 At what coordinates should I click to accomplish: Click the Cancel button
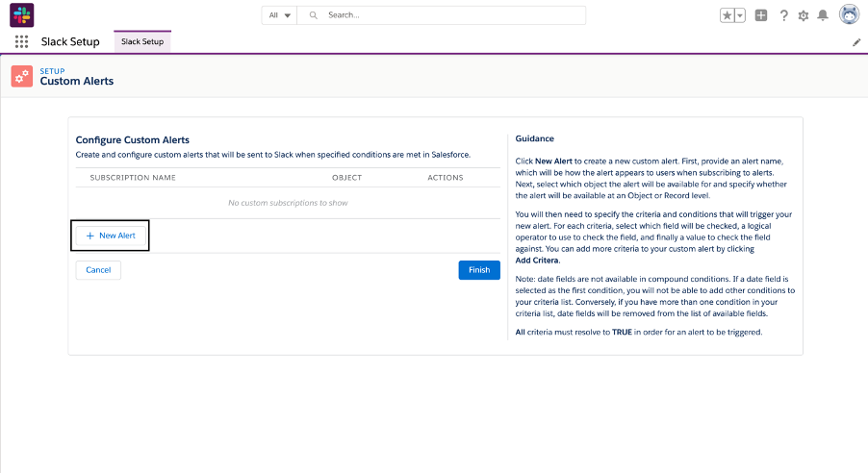tap(98, 270)
